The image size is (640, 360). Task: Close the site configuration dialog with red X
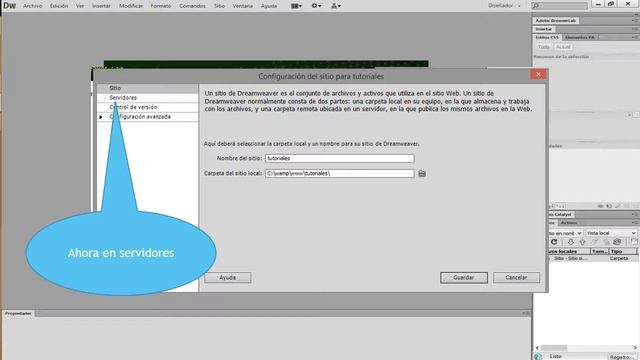tap(538, 74)
